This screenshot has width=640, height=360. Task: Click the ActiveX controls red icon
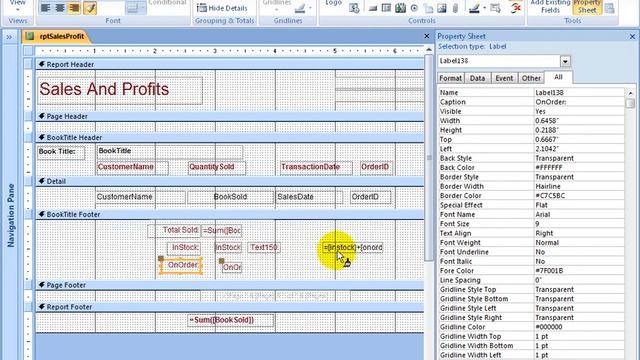(516, 8)
